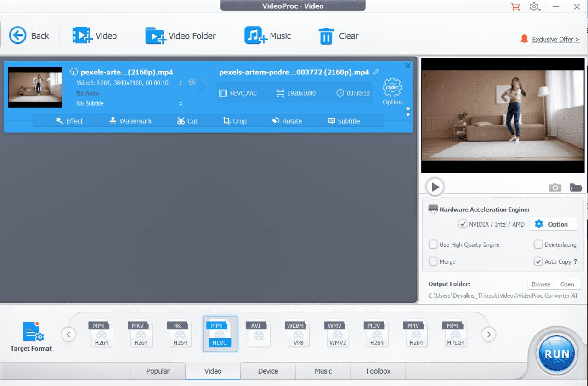Add a Watermark to the clip
Viewport: 588px width, 386px height.
pyautogui.click(x=130, y=121)
